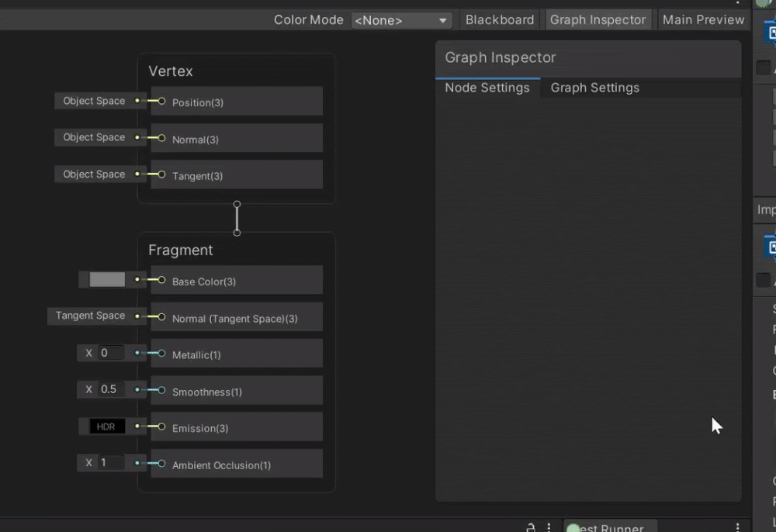Click the Metallic input port circle
Screen dimensions: 776x532
click(x=161, y=353)
